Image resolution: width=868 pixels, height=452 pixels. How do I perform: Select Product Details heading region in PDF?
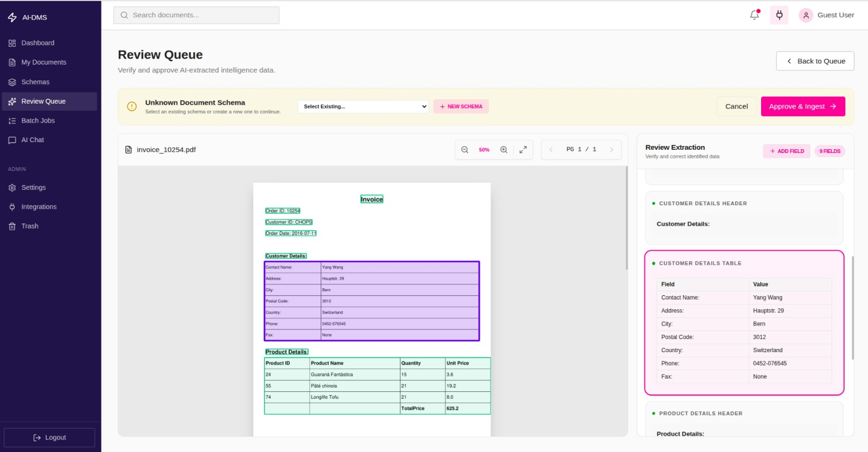(286, 352)
